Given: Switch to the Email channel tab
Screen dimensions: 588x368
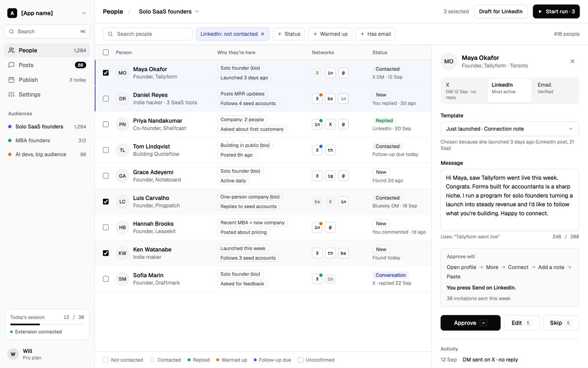Looking at the screenshot, I should (x=556, y=91).
